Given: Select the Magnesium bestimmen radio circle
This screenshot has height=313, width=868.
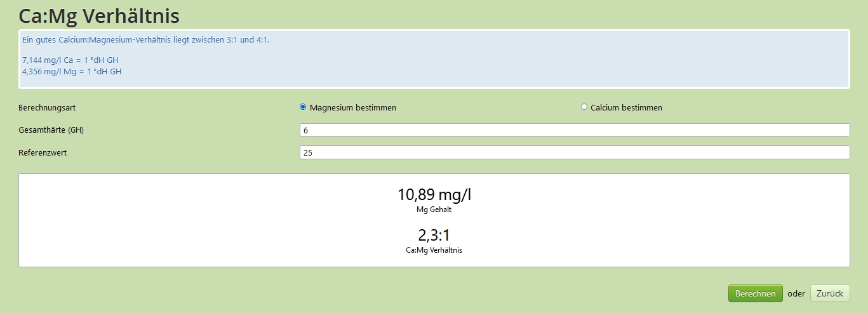Looking at the screenshot, I should point(303,107).
